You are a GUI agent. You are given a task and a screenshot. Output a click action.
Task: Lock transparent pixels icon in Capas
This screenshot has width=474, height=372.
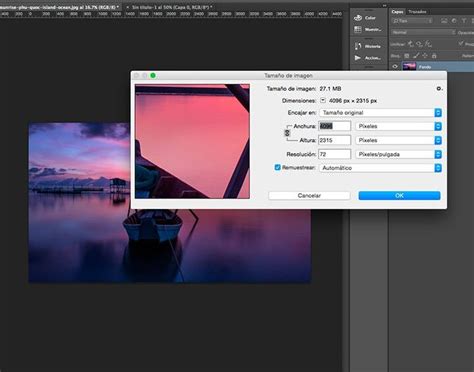(407, 56)
